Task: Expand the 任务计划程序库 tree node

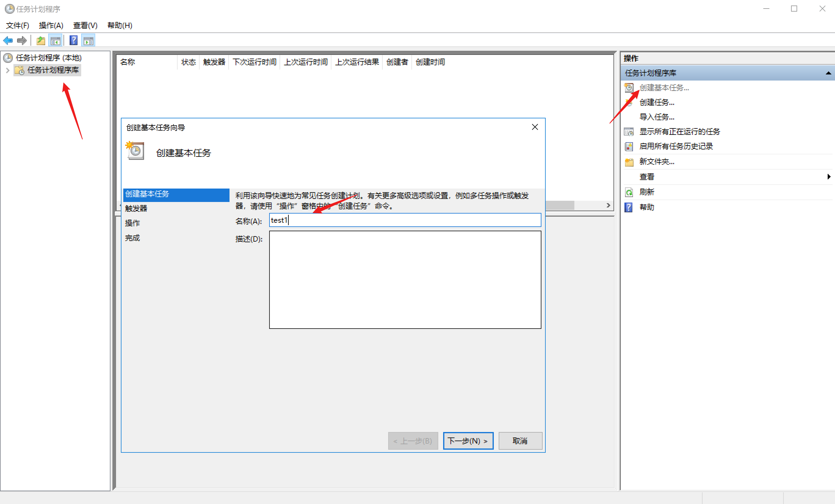Action: [7, 70]
